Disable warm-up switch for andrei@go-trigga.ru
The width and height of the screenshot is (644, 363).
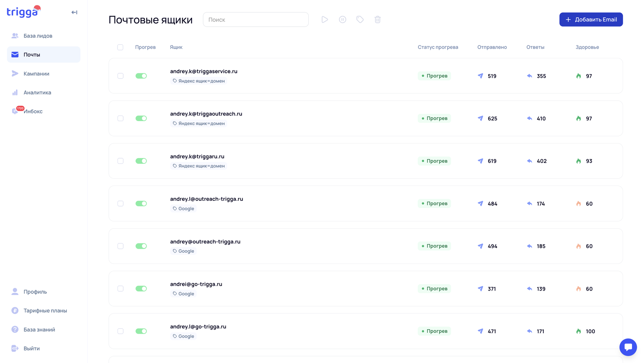pos(141,289)
